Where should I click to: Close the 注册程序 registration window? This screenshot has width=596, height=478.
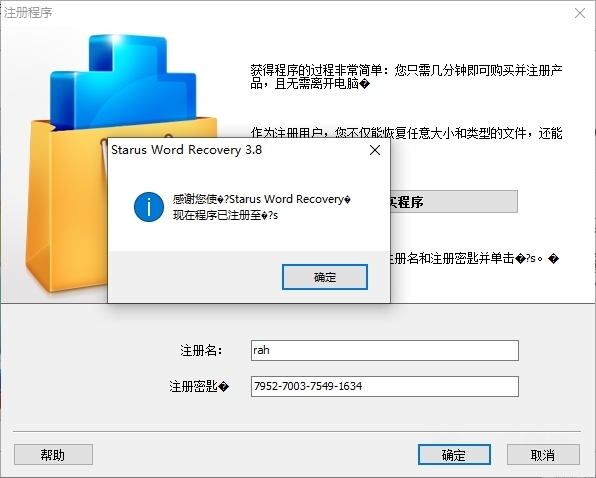coord(580,13)
